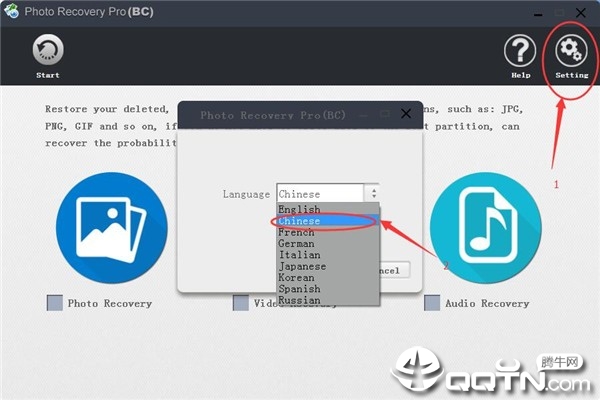
Task: Tick the Photo Recovery checkbox
Action: (55, 303)
